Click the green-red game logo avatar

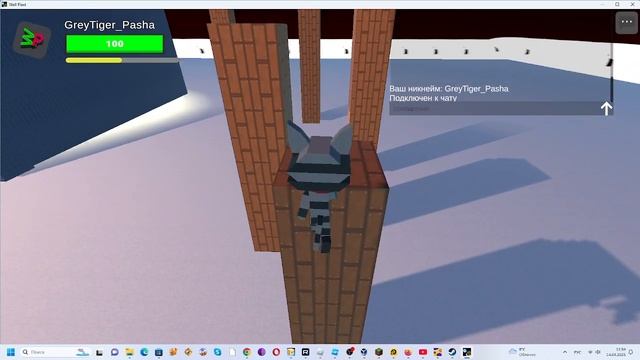[32, 39]
